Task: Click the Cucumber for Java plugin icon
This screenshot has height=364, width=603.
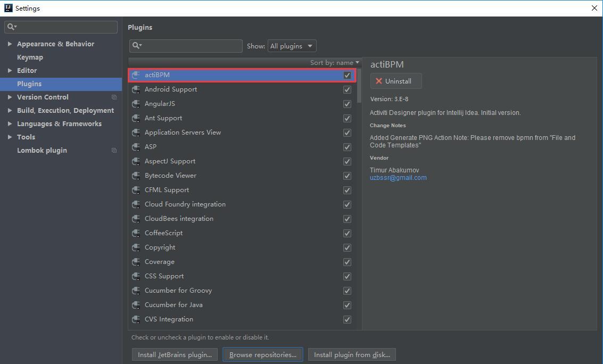Action: [x=136, y=305]
